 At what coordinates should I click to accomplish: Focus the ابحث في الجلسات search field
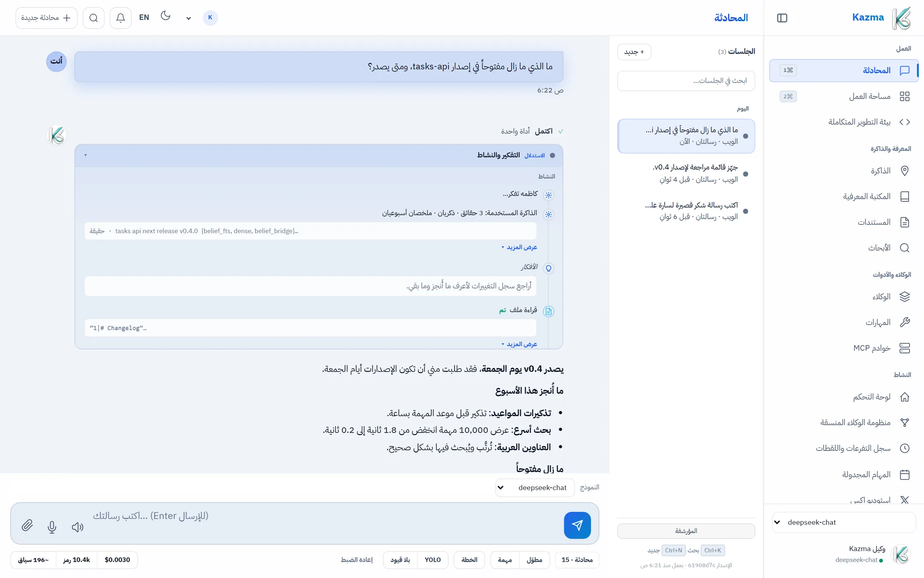click(686, 80)
